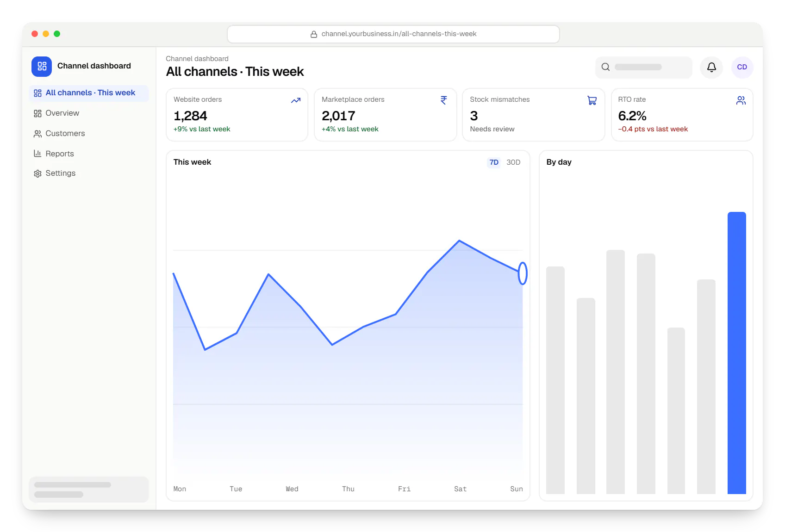Click the search magnifier icon
This screenshot has height=532, width=785.
tap(605, 67)
